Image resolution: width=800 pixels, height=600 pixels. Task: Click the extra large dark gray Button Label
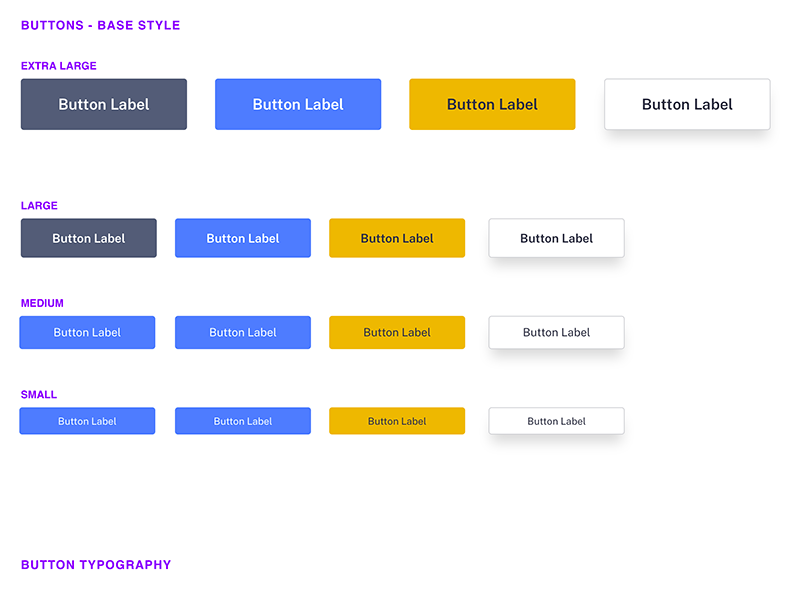coord(104,104)
